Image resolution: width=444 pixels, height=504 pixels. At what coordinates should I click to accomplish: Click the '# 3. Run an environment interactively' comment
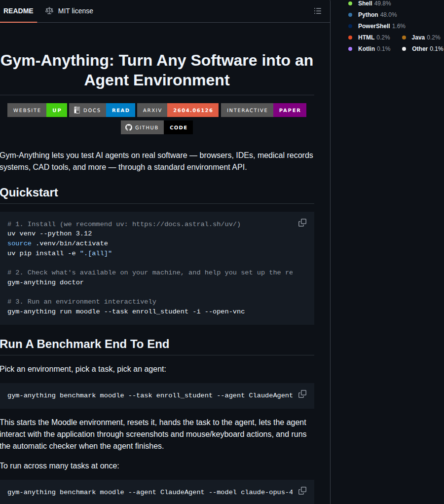coord(81,302)
